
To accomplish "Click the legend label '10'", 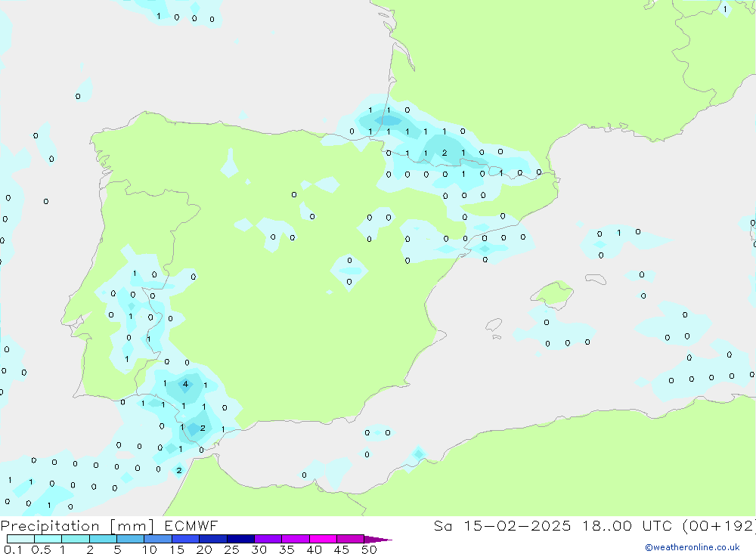I will coord(150,549).
